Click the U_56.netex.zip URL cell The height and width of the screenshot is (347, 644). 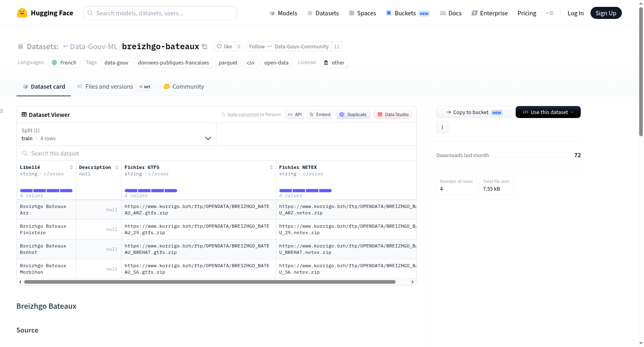(346, 269)
